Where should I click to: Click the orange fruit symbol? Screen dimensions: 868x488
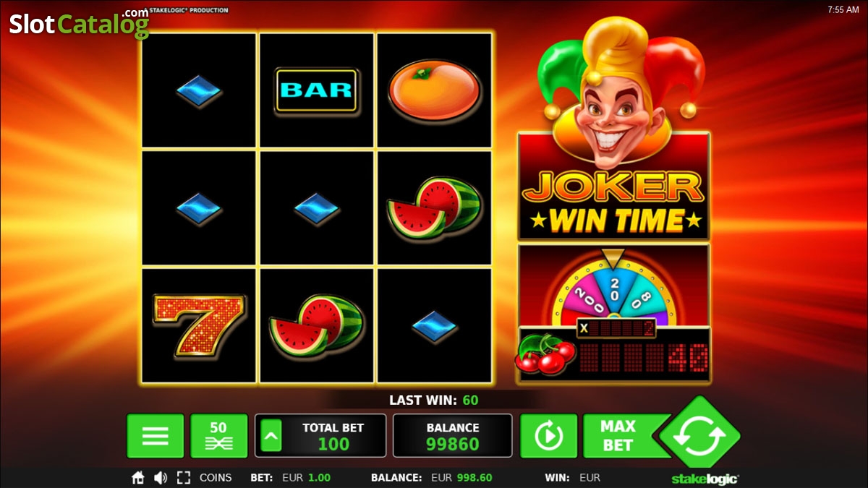[x=434, y=90]
